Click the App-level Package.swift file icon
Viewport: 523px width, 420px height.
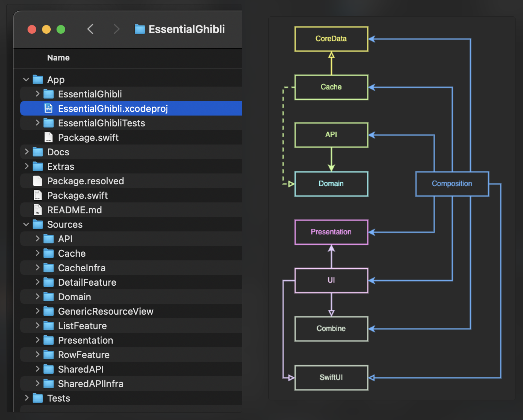49,138
